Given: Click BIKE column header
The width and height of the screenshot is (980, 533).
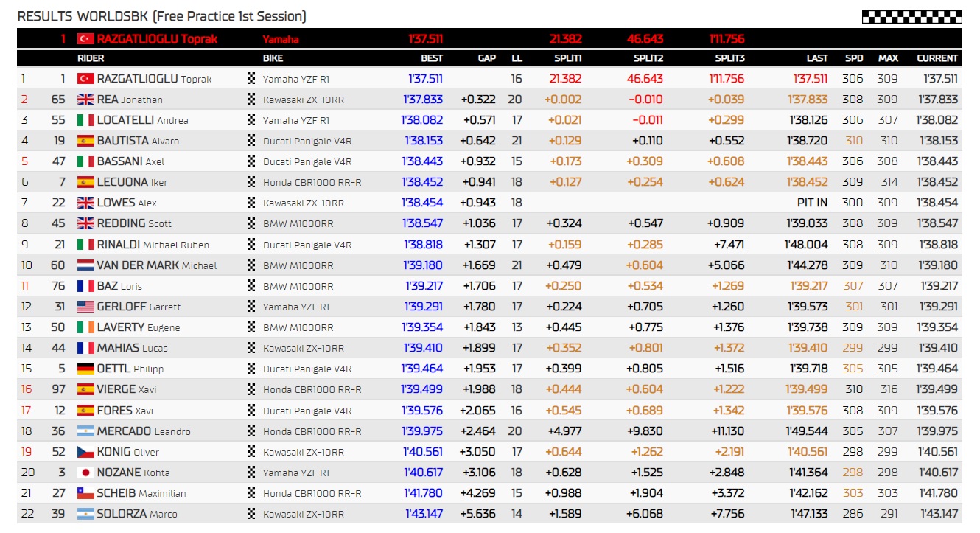Looking at the screenshot, I should click(x=273, y=58).
